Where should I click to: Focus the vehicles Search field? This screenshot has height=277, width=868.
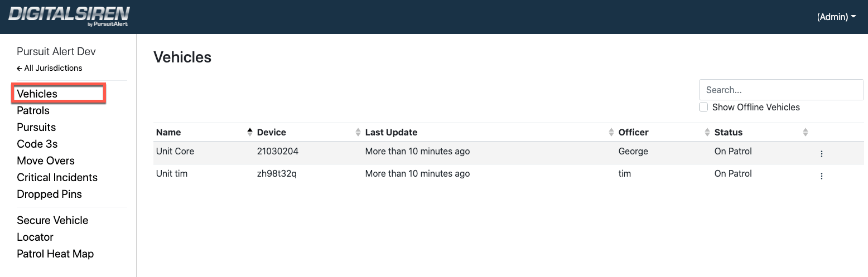pyautogui.click(x=781, y=90)
